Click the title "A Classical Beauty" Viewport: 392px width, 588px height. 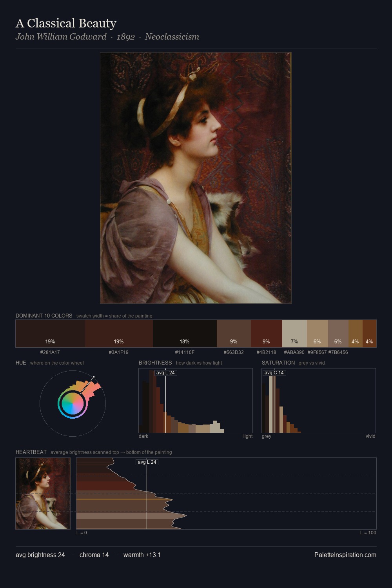pos(66,23)
